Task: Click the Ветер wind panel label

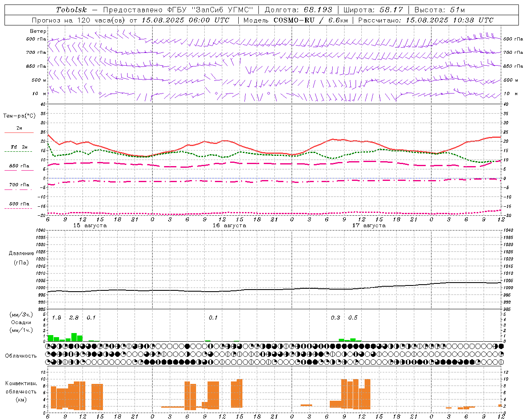Action: (38, 31)
